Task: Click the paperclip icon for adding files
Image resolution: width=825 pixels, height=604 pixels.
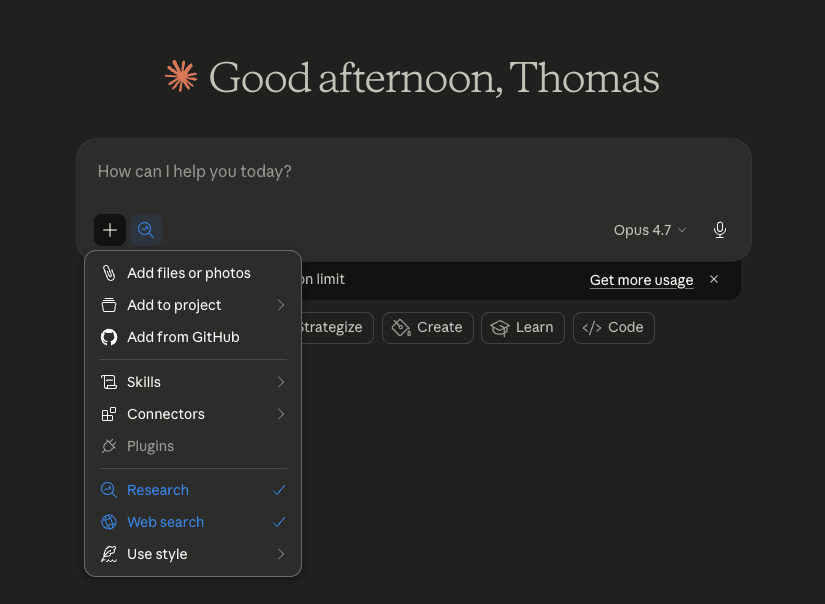Action: coord(109,273)
